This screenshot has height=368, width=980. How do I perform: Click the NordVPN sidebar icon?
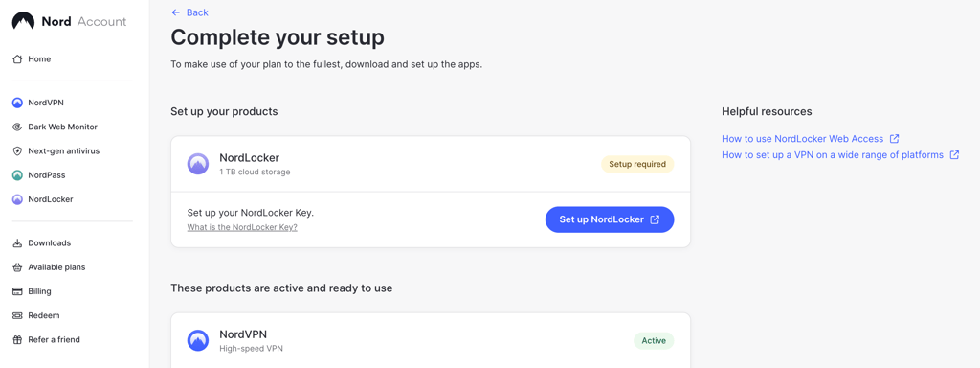tap(17, 103)
